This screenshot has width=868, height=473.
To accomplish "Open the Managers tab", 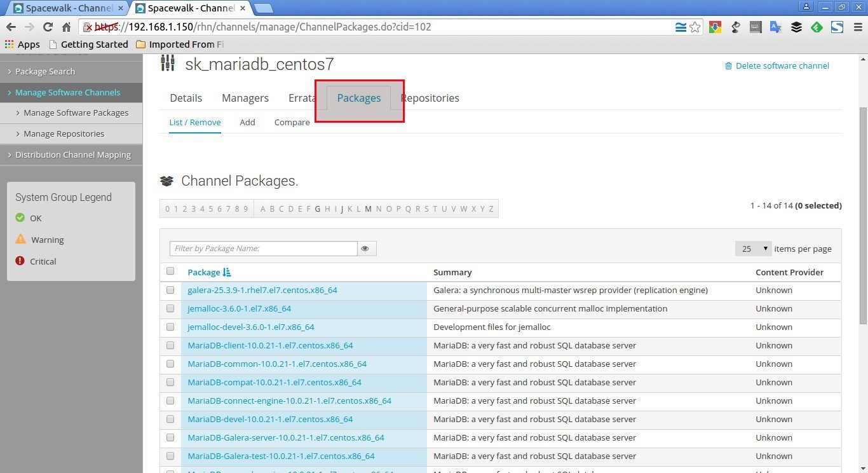I will 245,98.
